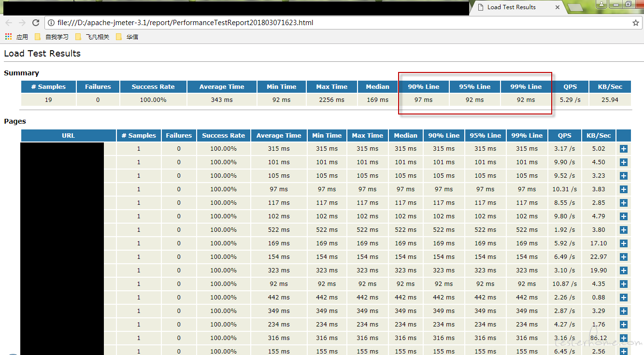Select the Summary max time 2256 ms
Screen dimensions: 644x355
click(332, 100)
